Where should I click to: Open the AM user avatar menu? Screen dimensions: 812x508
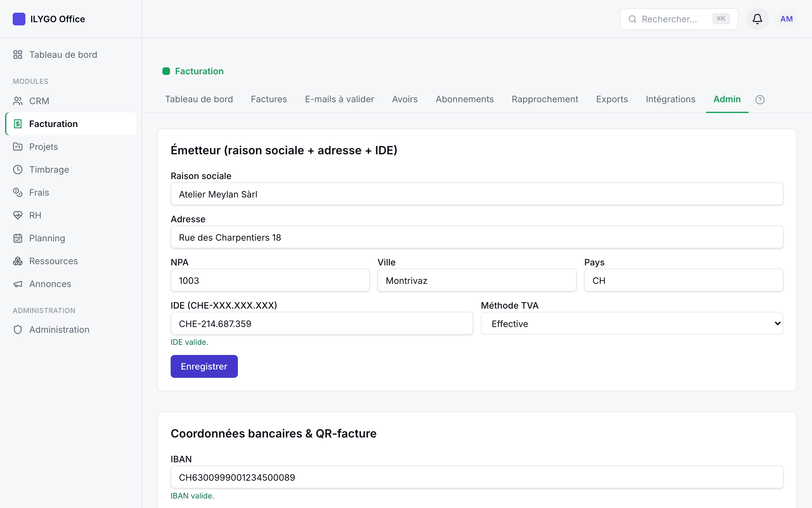coord(786,19)
